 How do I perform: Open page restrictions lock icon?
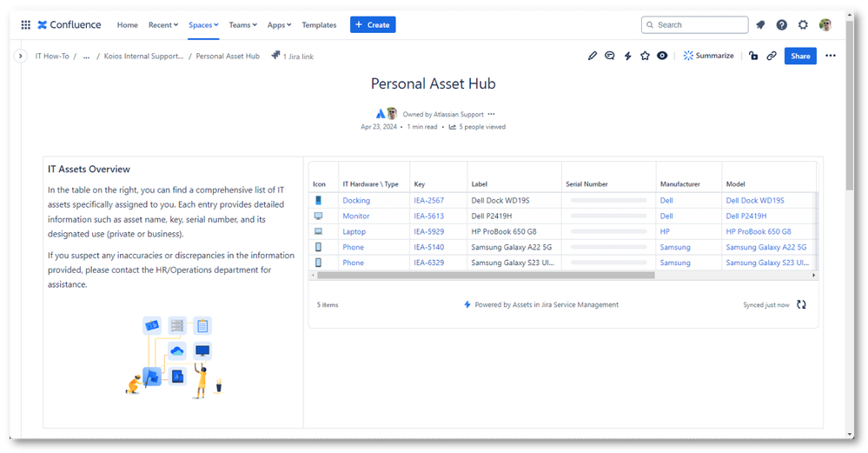click(753, 56)
